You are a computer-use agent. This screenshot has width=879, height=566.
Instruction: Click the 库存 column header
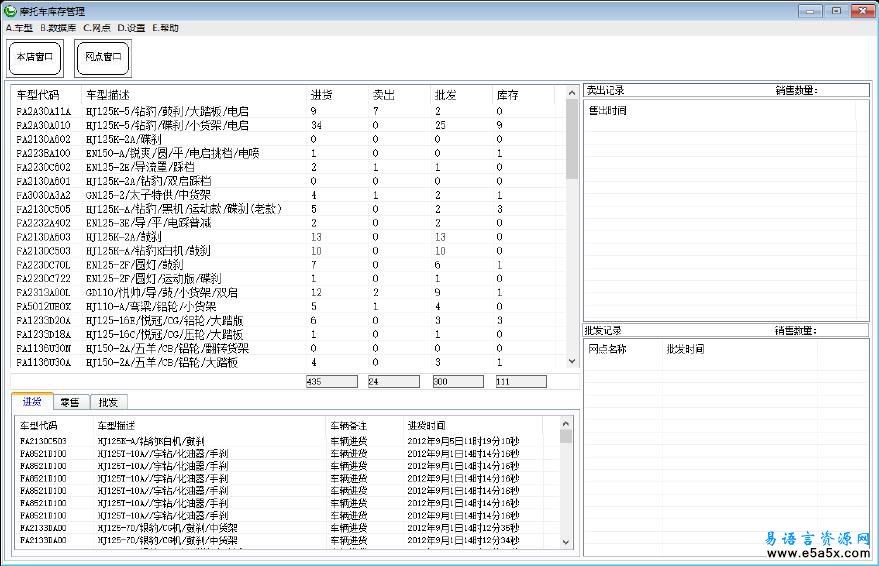(507, 95)
